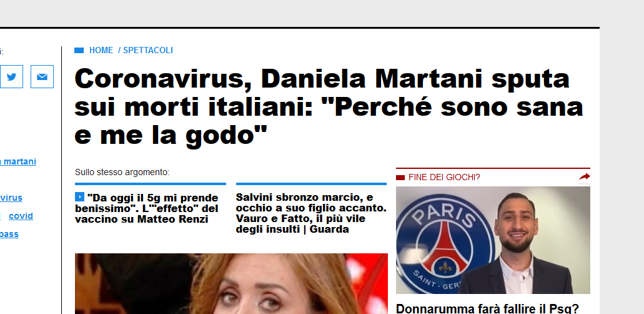Open the 'virus' tag link
The height and width of the screenshot is (314, 644).
tap(11, 198)
